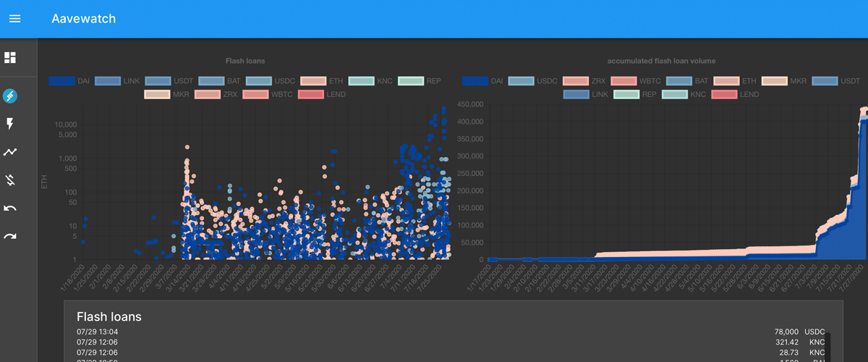
Task: Click the Flash loans list scrollbar
Action: point(829,347)
